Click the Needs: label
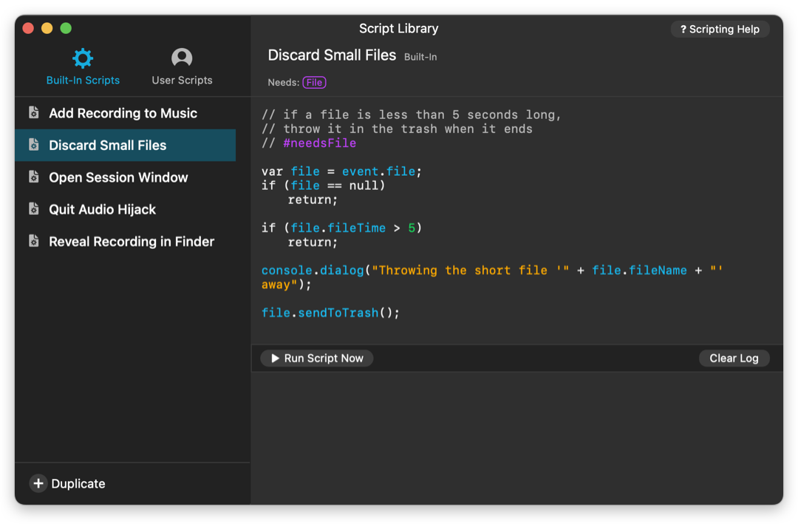 point(284,83)
